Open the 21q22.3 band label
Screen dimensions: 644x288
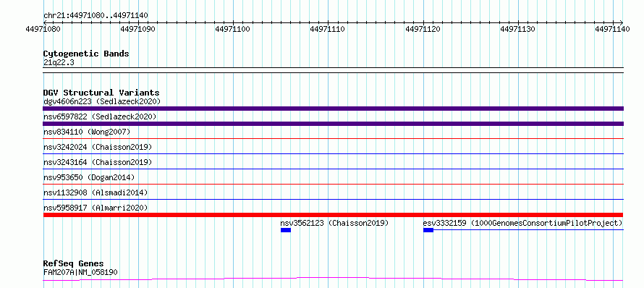click(59, 63)
